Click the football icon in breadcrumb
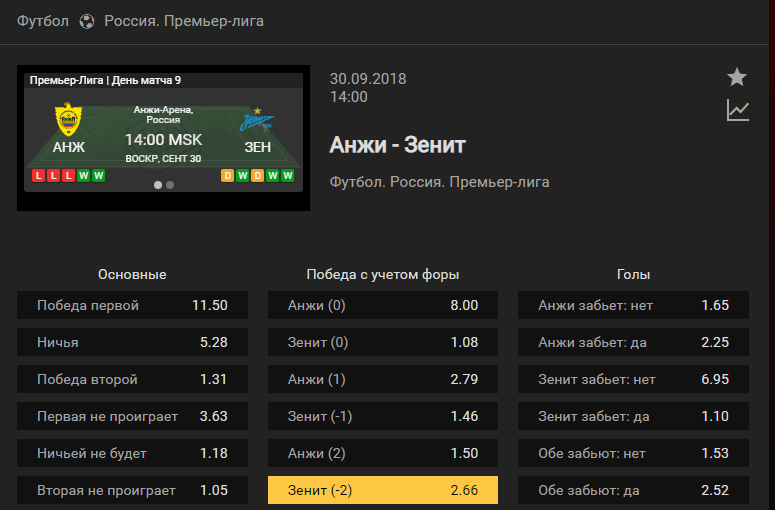The width and height of the screenshot is (775, 510). 87,21
